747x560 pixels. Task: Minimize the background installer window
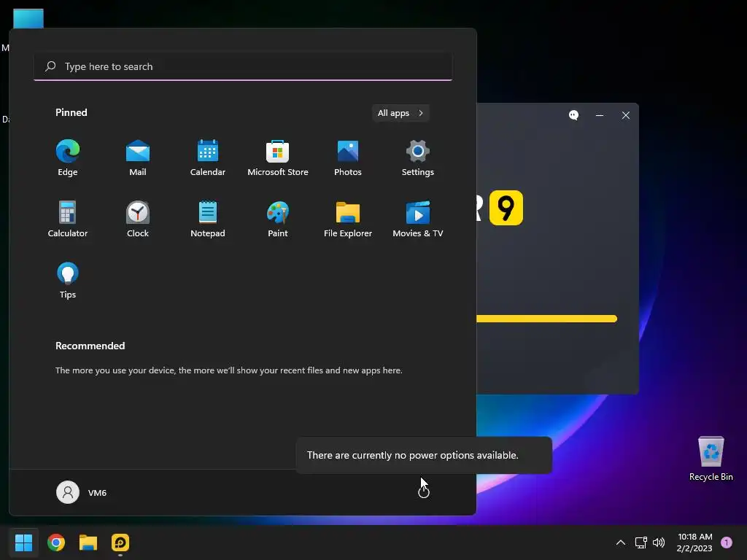600,115
